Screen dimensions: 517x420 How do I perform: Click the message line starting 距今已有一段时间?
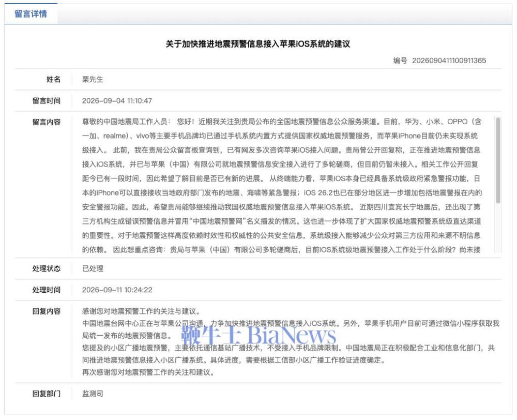pyautogui.click(x=281, y=178)
